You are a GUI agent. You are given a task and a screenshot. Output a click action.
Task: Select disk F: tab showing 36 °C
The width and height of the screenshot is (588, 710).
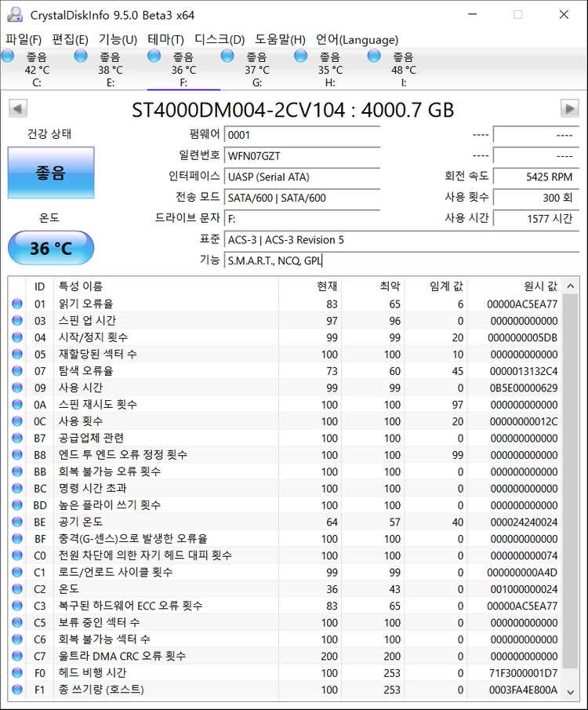183,70
